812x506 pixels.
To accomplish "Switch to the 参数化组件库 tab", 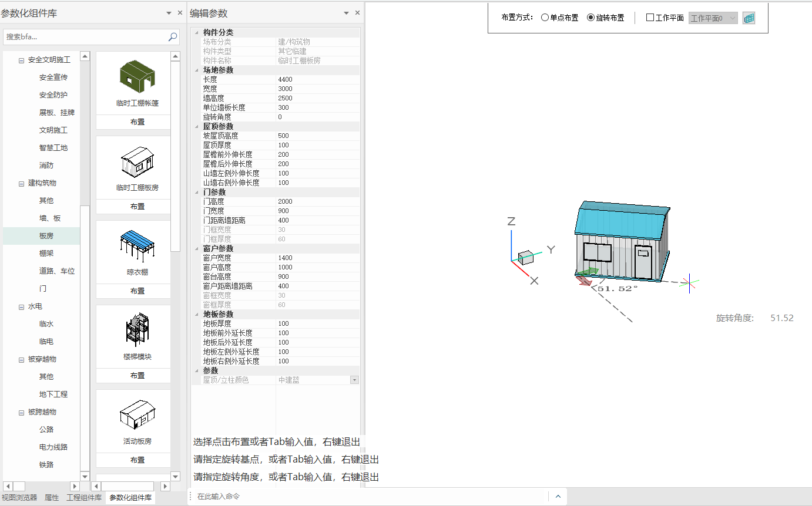I will click(130, 498).
